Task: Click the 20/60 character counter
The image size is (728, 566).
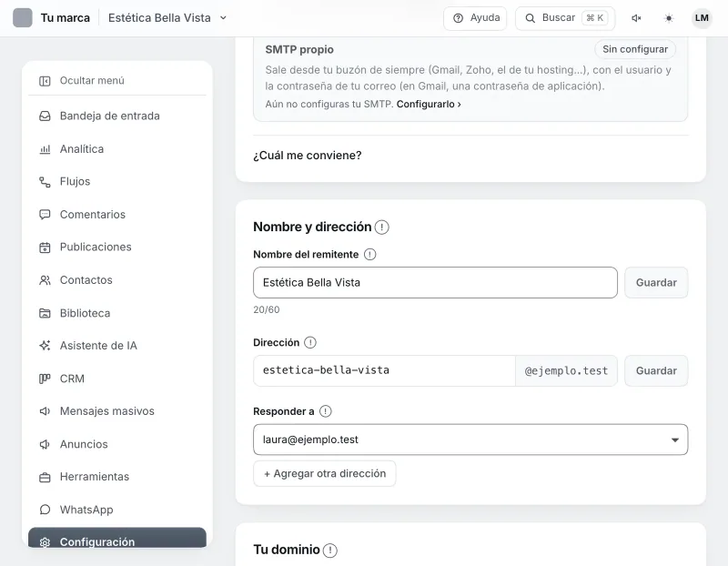Action: click(x=267, y=309)
